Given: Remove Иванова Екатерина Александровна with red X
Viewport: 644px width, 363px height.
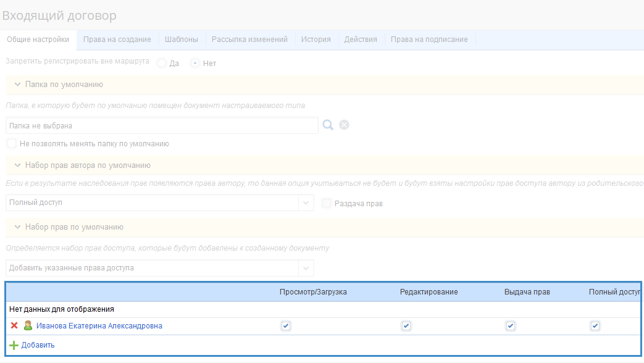Looking at the screenshot, I should pos(14,326).
